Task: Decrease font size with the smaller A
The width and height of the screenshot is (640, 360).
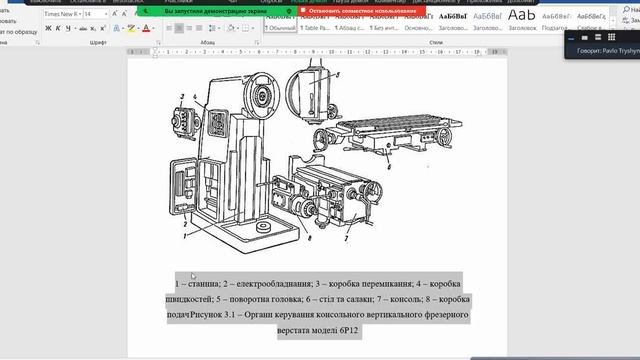Action: point(124,14)
